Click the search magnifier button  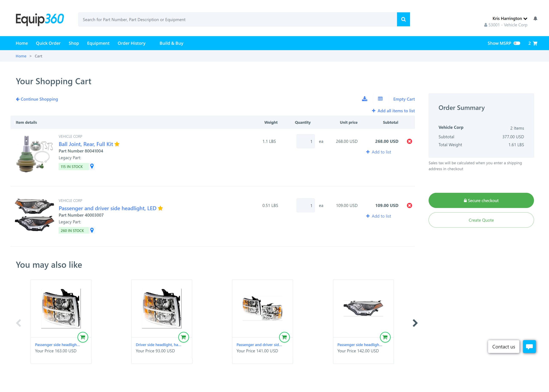coord(403,19)
